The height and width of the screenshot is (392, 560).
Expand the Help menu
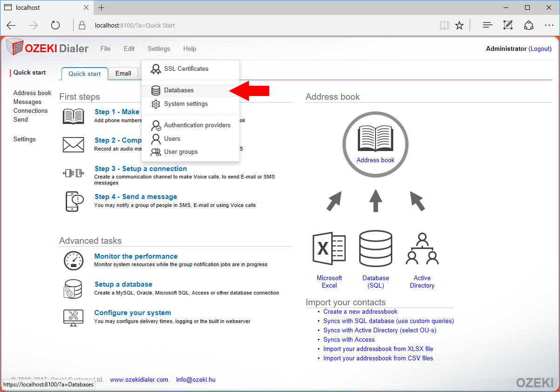[x=190, y=49]
